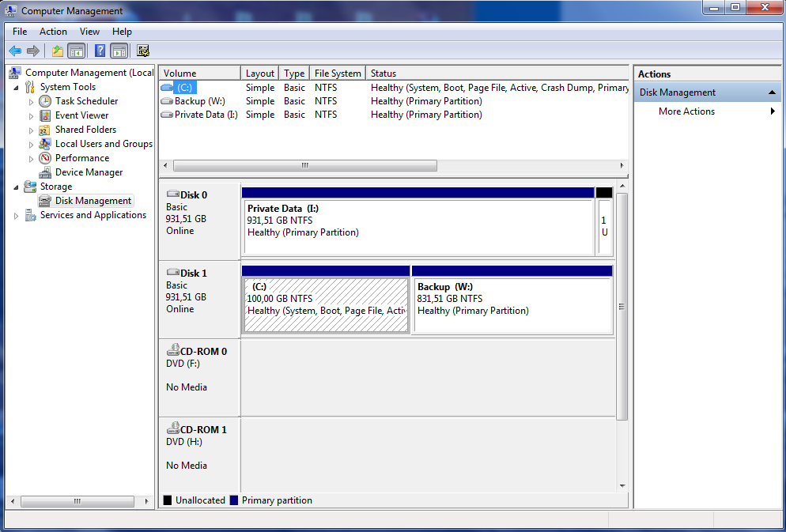Toggle Show/Hide Console Tree toolbar icon
This screenshot has height=532, width=786.
click(76, 51)
